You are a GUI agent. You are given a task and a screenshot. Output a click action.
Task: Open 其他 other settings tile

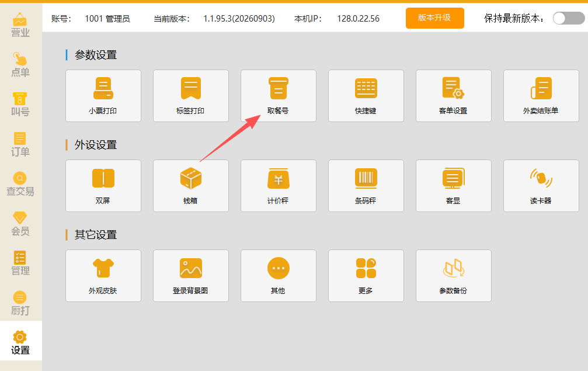click(x=279, y=276)
